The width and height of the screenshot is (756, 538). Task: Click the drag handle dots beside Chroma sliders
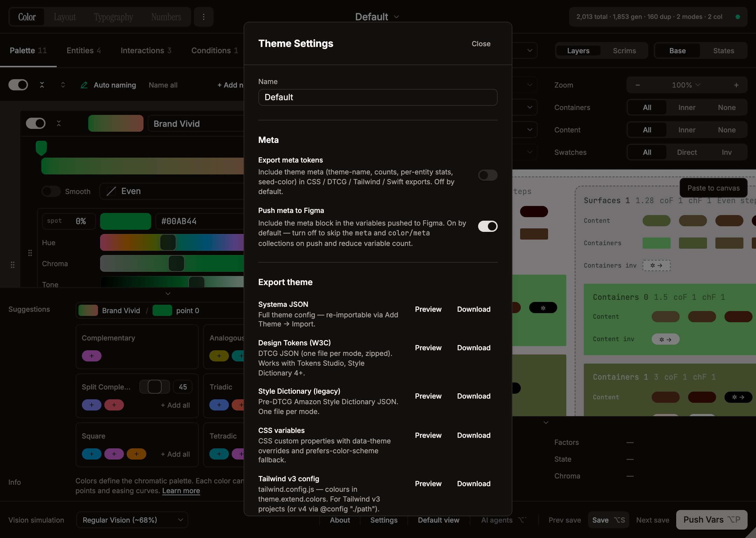[30, 253]
